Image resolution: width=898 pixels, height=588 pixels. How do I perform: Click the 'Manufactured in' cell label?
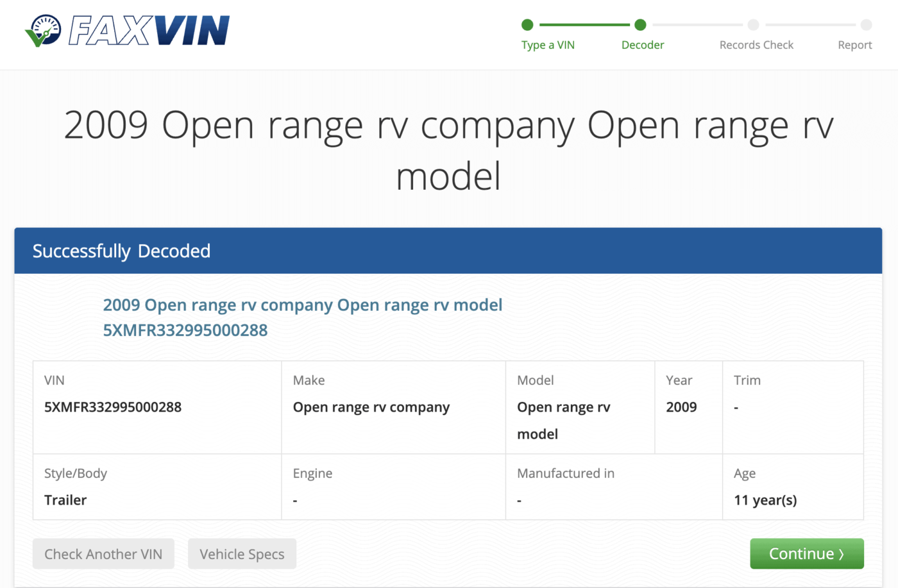coord(566,473)
